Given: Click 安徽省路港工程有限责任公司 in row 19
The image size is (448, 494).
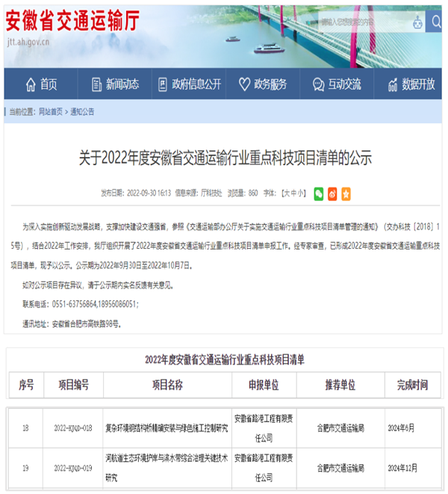Looking at the screenshot, I should coord(264,468).
